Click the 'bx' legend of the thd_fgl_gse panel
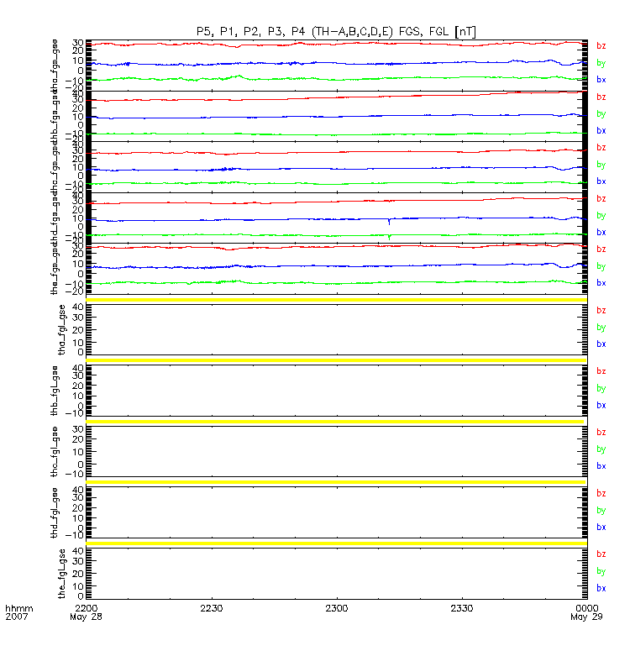 pos(601,528)
